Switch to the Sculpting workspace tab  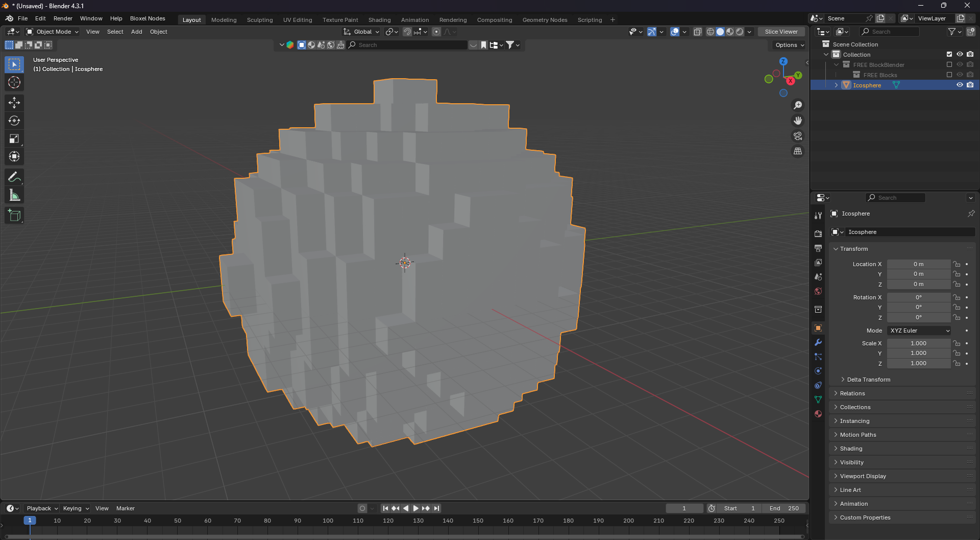tap(260, 20)
